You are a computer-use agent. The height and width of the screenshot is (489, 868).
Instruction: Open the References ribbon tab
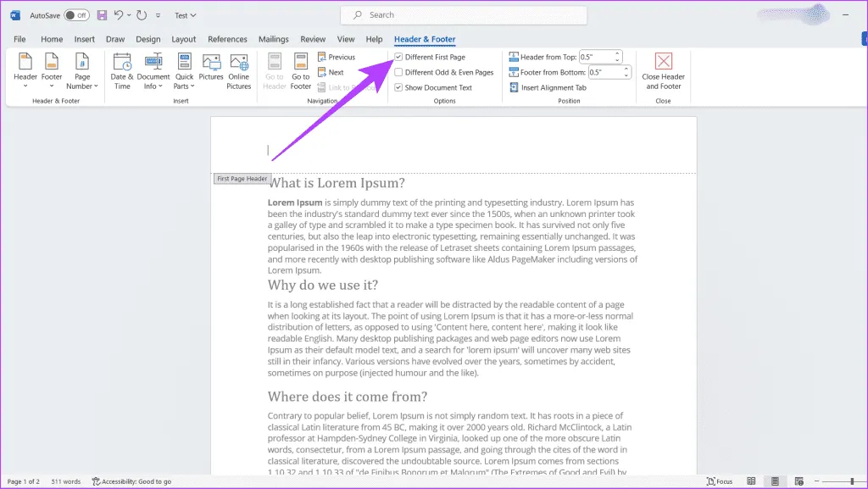[227, 39]
